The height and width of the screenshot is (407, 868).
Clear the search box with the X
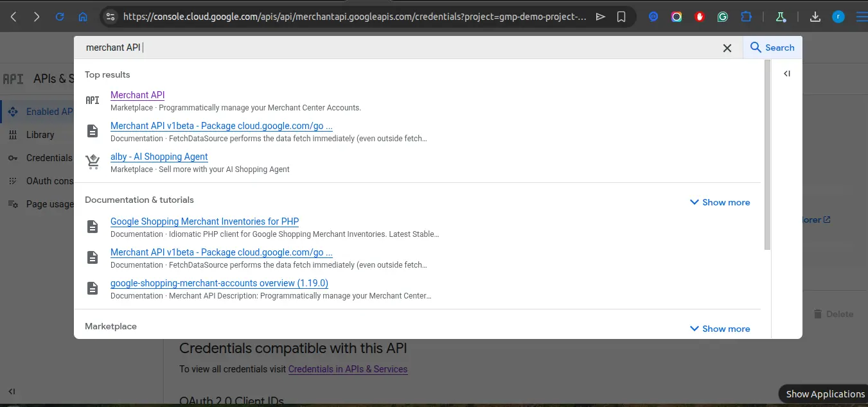[x=727, y=48]
